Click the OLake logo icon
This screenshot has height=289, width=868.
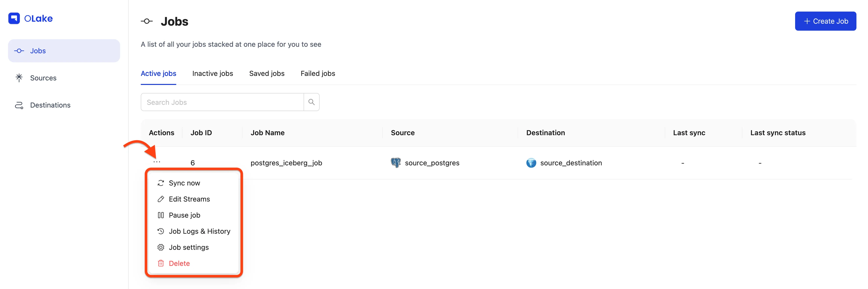(14, 18)
